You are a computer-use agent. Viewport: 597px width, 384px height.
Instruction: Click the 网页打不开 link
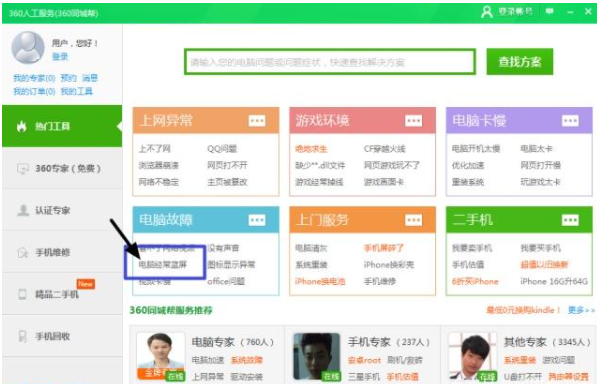click(x=227, y=165)
